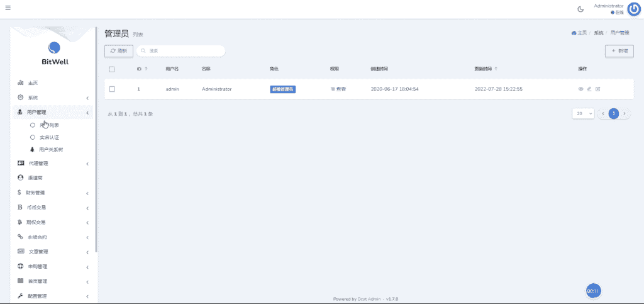Click the 00:11 recording timer bubble
The width and height of the screenshot is (644, 304).
[594, 291]
